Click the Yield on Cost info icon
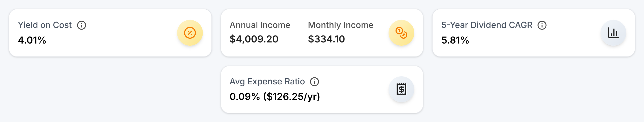This screenshot has width=644, height=122. pos(82,25)
